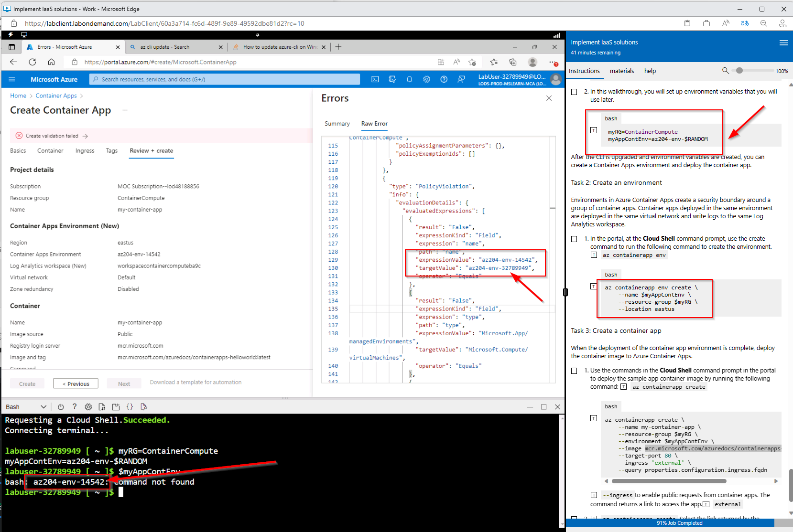The image size is (793, 532).
Task: Open Azure portal notifications bell
Action: (x=409, y=79)
